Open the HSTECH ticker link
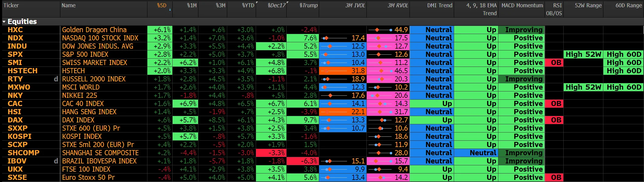Screen dimensions: 644x182 [x=22, y=71]
